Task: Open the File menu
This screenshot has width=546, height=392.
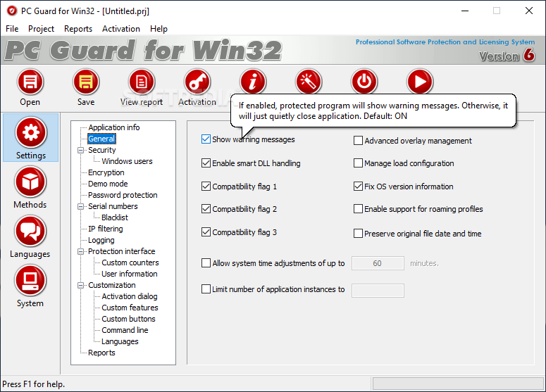Action: [12, 29]
